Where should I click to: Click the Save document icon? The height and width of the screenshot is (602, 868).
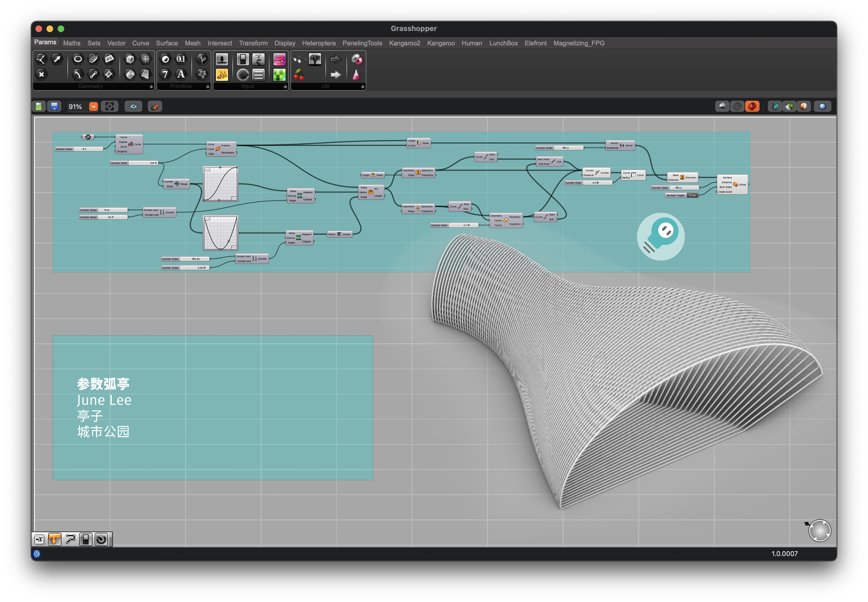pos(54,107)
